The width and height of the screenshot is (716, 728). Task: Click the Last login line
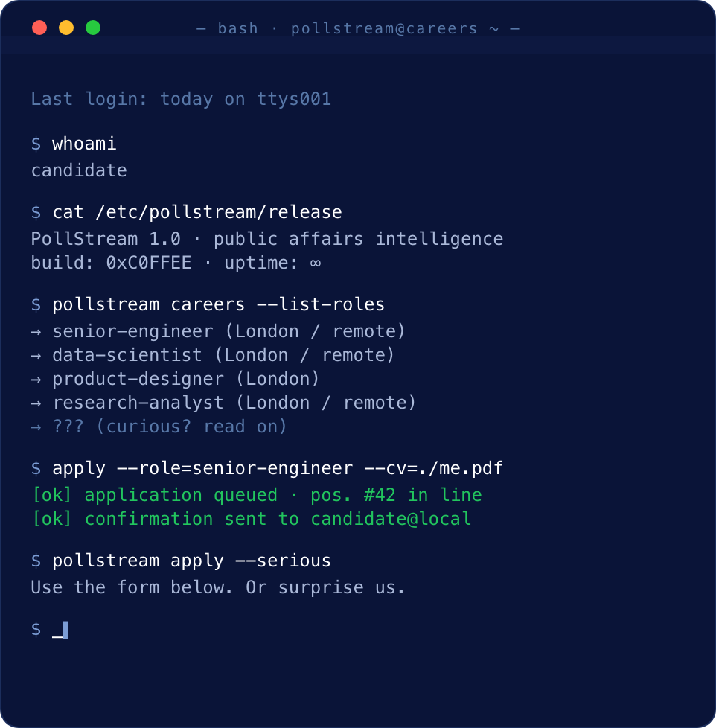click(x=181, y=99)
